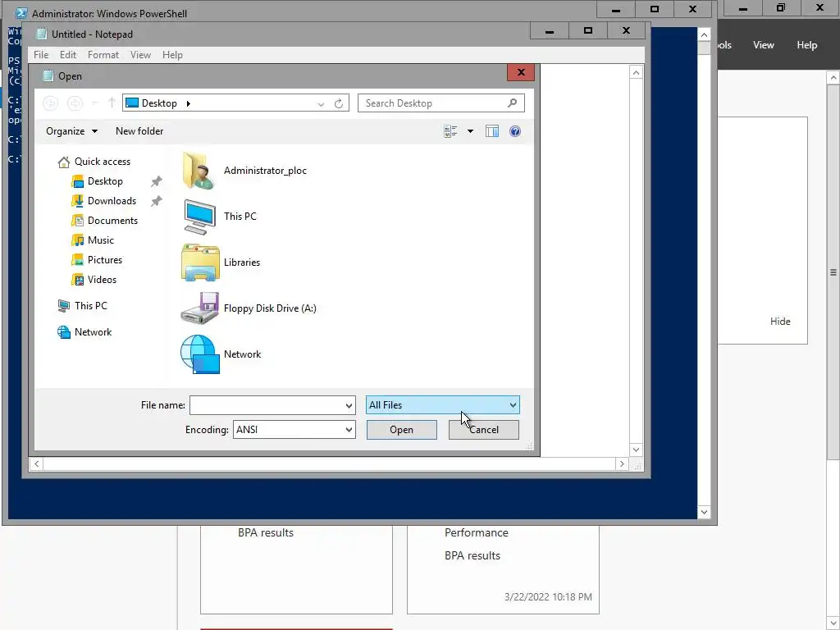Screen dimensions: 840x630
Task: Open Notepad Help menu
Action: [172, 55]
